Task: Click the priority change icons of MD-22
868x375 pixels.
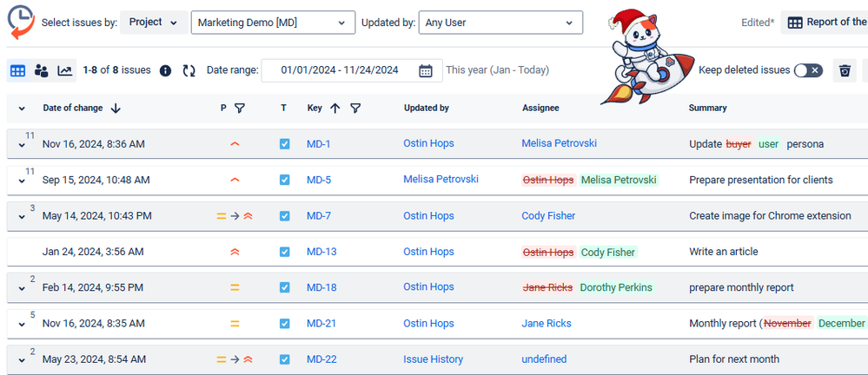Action: tap(235, 359)
